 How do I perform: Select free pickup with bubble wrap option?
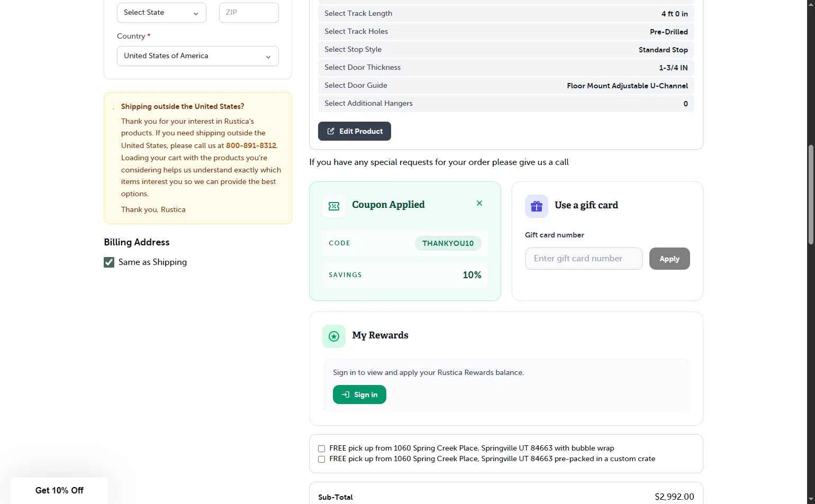(x=321, y=448)
